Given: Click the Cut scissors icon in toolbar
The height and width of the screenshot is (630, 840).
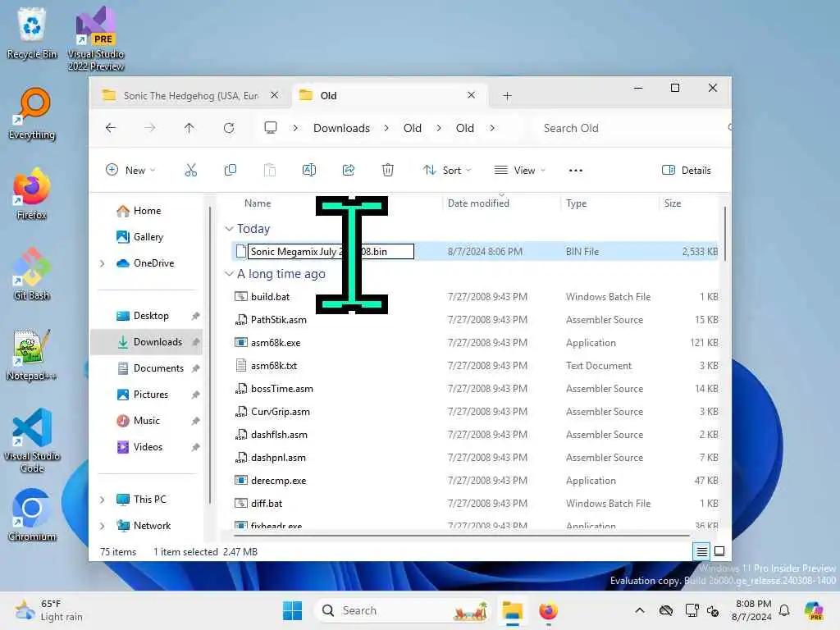Looking at the screenshot, I should (x=190, y=171).
